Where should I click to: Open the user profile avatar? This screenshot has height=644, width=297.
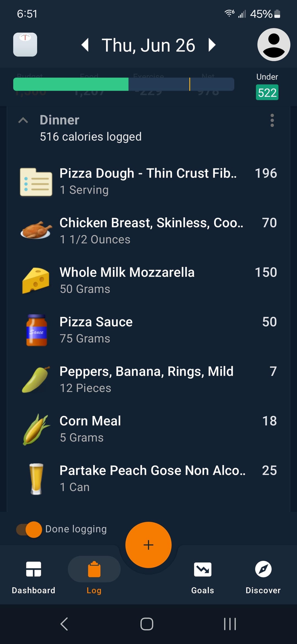pyautogui.click(x=274, y=45)
